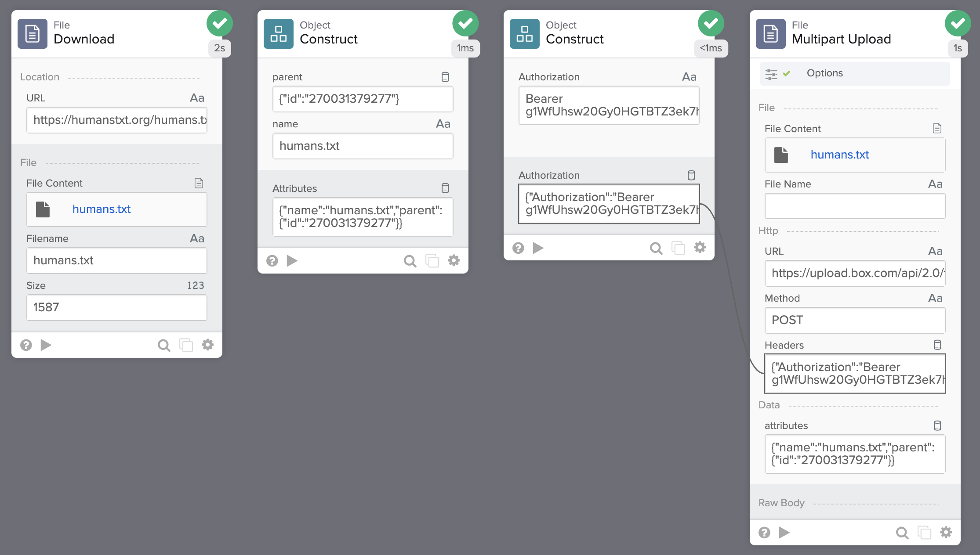The height and width of the screenshot is (555, 980).
Task: Duplicate the second Object Construct card
Action: click(x=678, y=248)
